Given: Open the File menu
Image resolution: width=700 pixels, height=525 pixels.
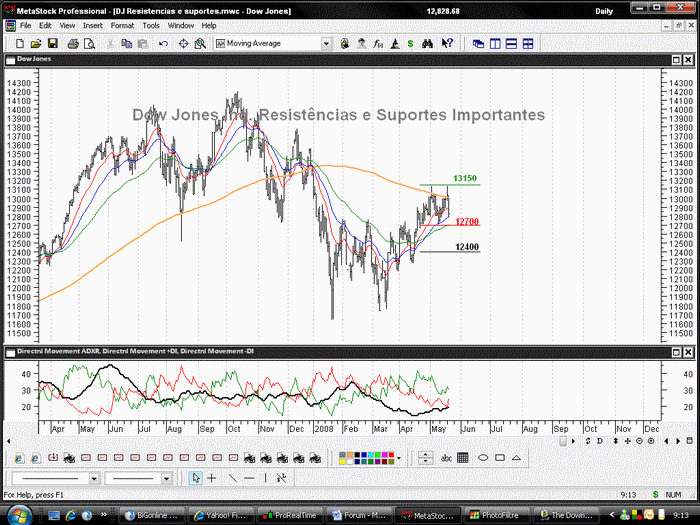Looking at the screenshot, I should (25, 25).
